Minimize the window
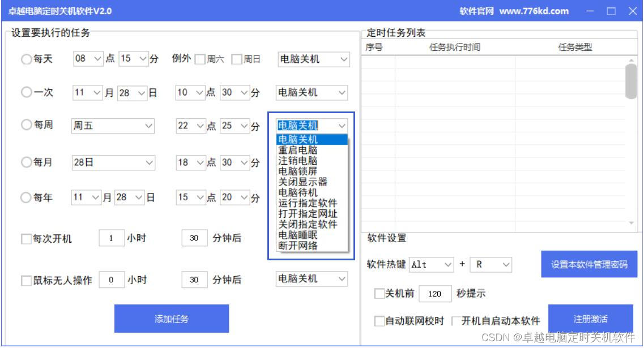 [x=590, y=11]
